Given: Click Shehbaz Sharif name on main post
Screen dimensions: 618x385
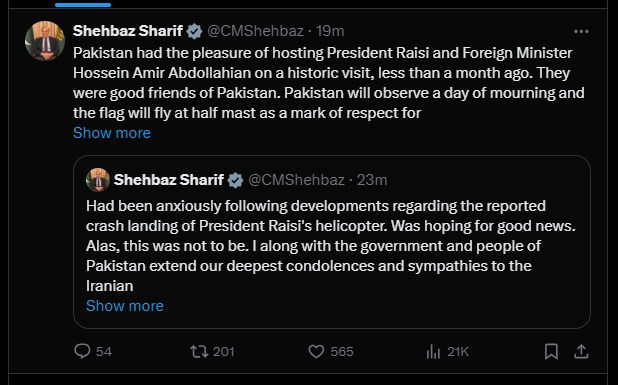Looking at the screenshot, I should [x=128, y=31].
